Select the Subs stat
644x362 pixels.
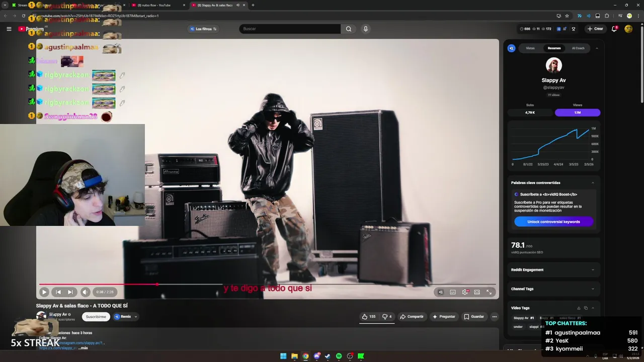530,113
